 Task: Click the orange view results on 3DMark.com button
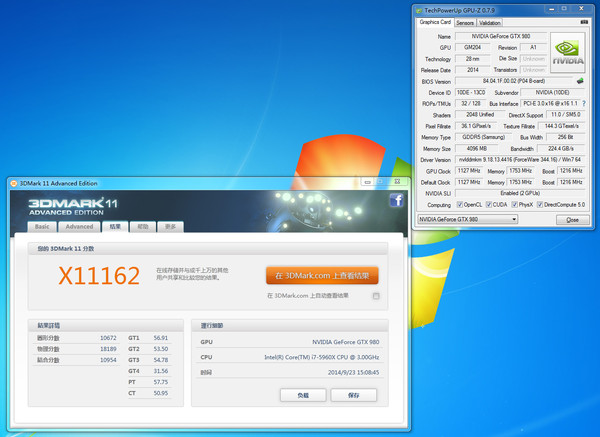[322, 276]
